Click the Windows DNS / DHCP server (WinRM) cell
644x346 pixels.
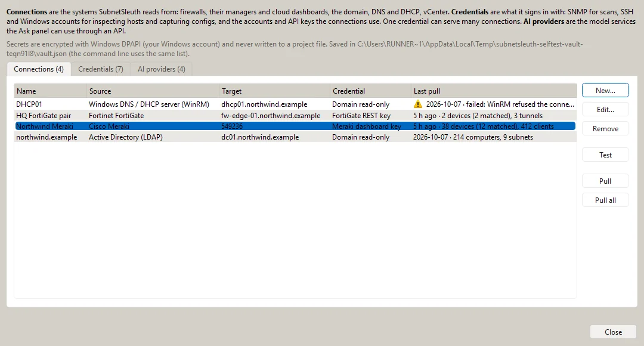tap(148, 104)
